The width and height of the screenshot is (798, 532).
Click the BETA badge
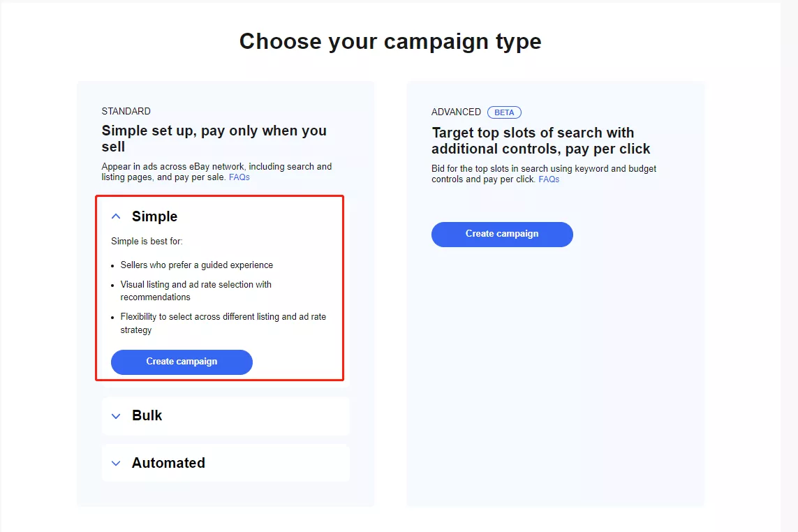[x=504, y=112]
